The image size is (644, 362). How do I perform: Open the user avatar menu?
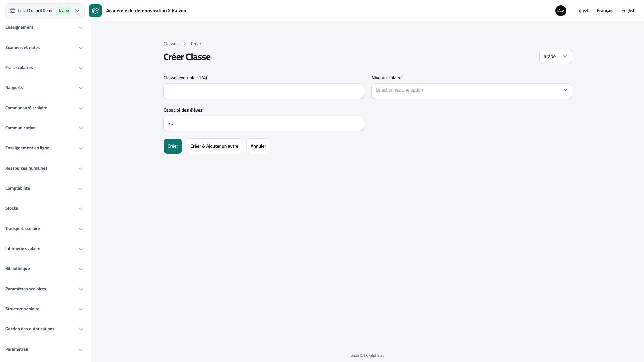561,11
